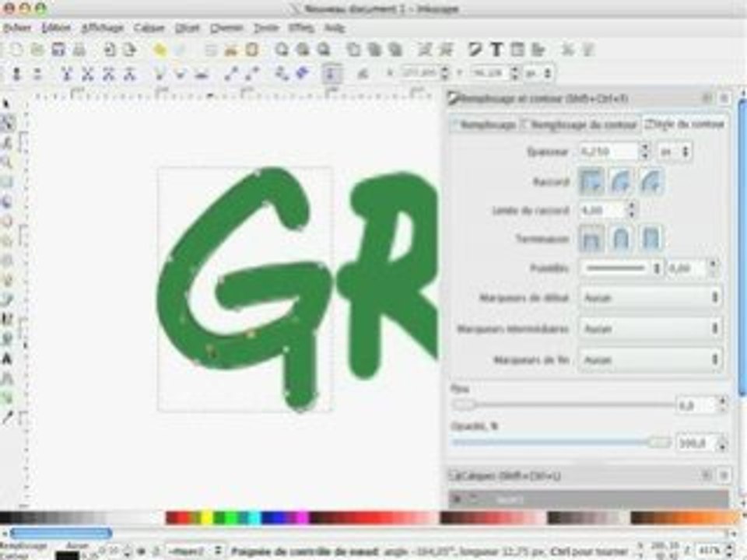Click the Flou blur slider
Screen dimensions: 747x560
562,404
